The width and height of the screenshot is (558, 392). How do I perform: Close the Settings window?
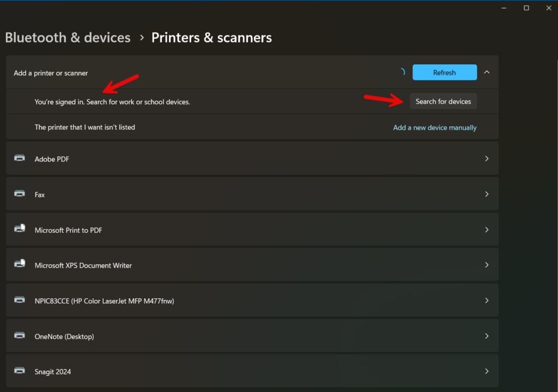coord(549,8)
